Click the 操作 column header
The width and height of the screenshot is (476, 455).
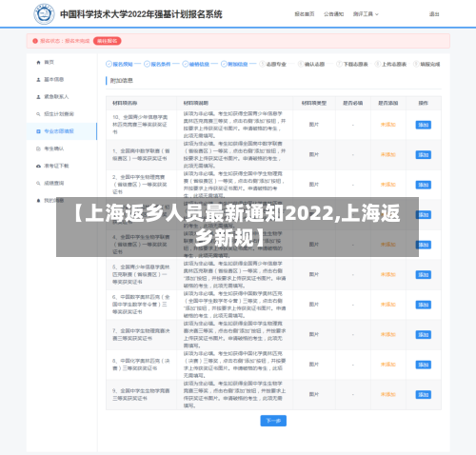click(424, 103)
